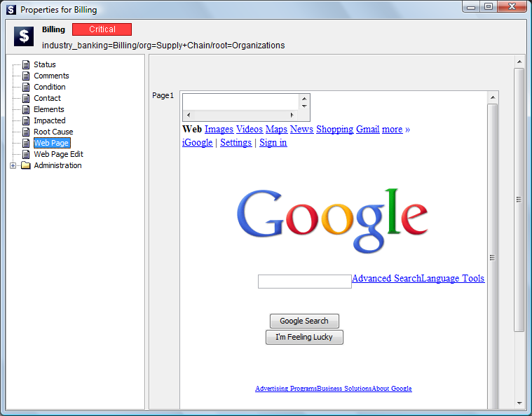
Task: Select Impacted in the tree
Action: coord(50,120)
